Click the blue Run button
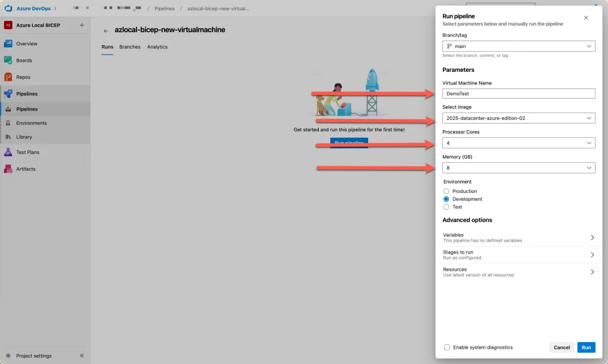 [x=585, y=347]
